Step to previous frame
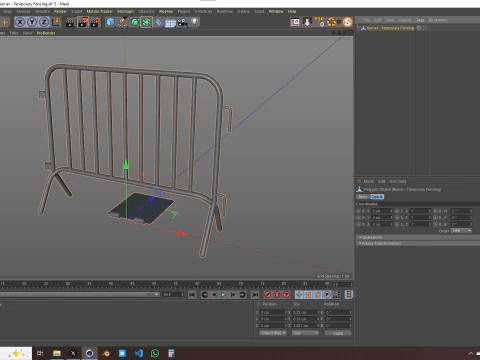The width and height of the screenshot is (480, 360). click(x=214, y=295)
